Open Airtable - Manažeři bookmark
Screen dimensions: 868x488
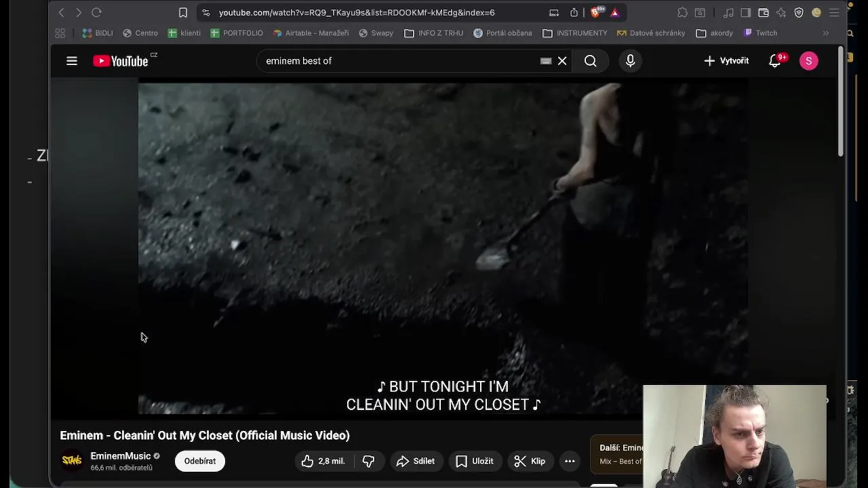tap(311, 33)
